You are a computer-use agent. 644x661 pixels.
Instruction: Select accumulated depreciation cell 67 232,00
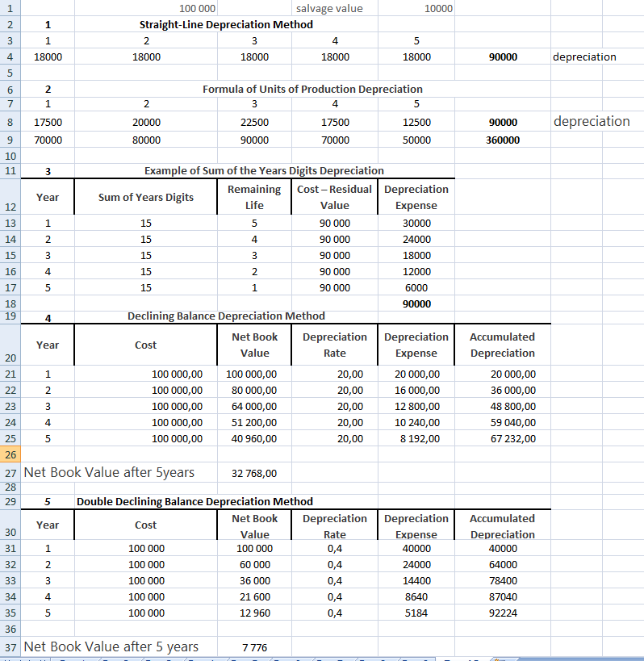point(512,439)
